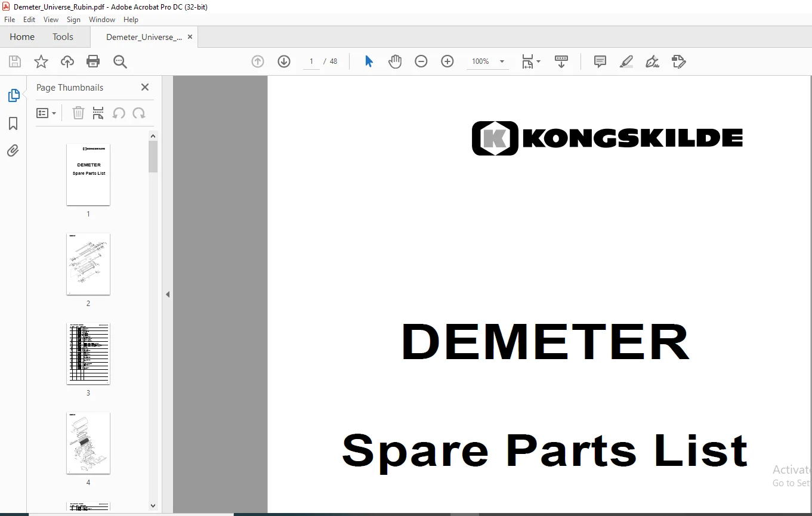812x516 pixels.
Task: Collapse the navigation pane arrow
Action: point(168,294)
